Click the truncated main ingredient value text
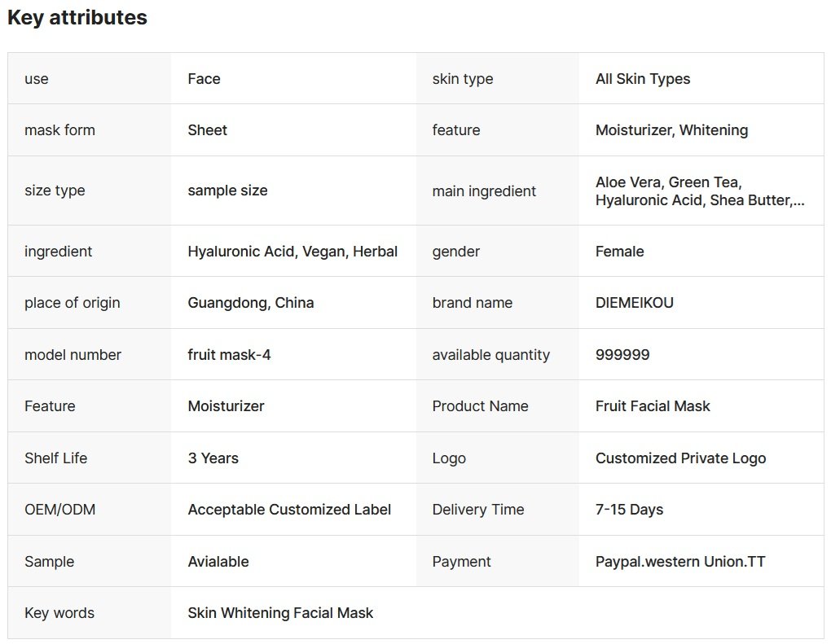Screen dimensions: 831x644 [x=700, y=191]
